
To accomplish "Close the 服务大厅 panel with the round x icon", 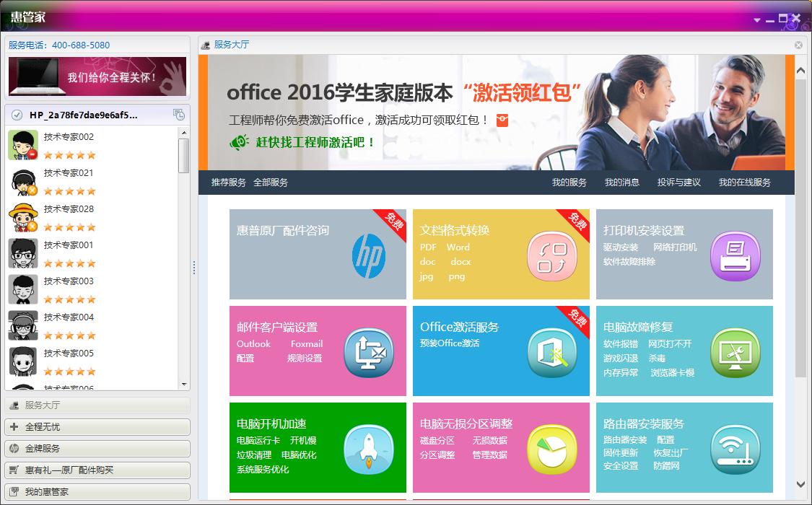I will [798, 45].
